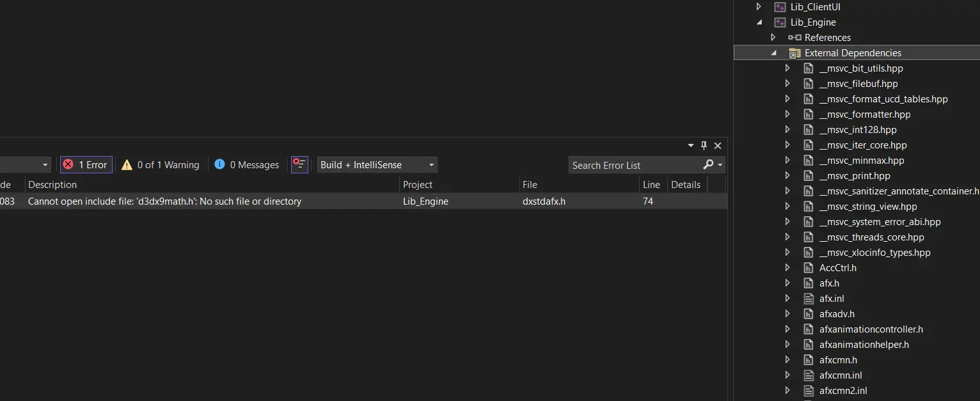The height and width of the screenshot is (401, 980).
Task: Click the External Dependencies folder icon
Action: pyautogui.click(x=794, y=53)
